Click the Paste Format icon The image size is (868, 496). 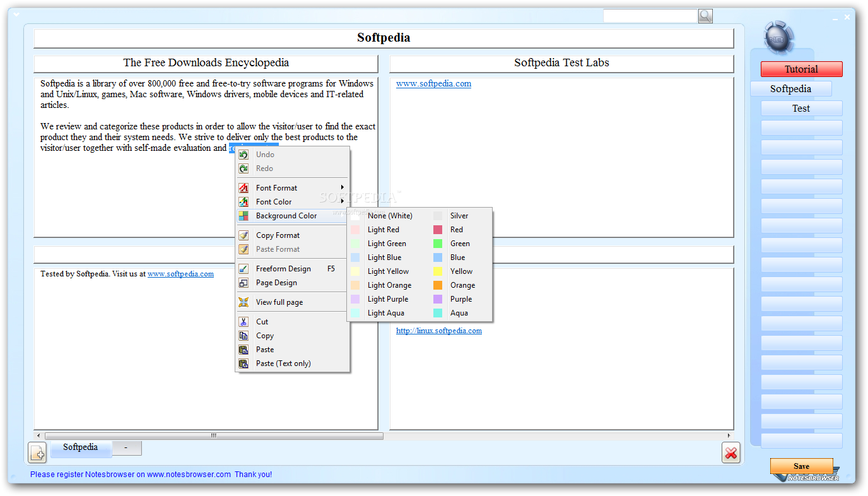(243, 249)
